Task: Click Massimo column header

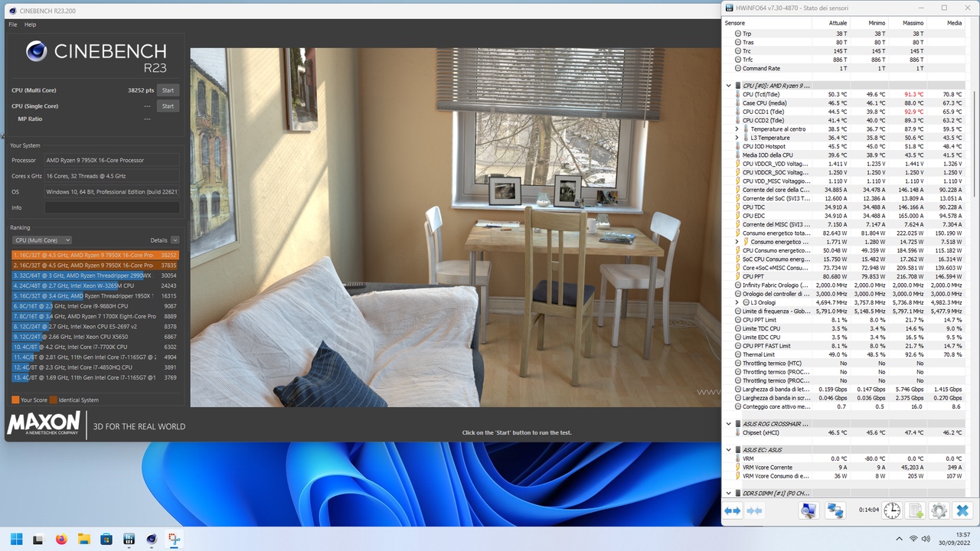Action: (x=906, y=23)
